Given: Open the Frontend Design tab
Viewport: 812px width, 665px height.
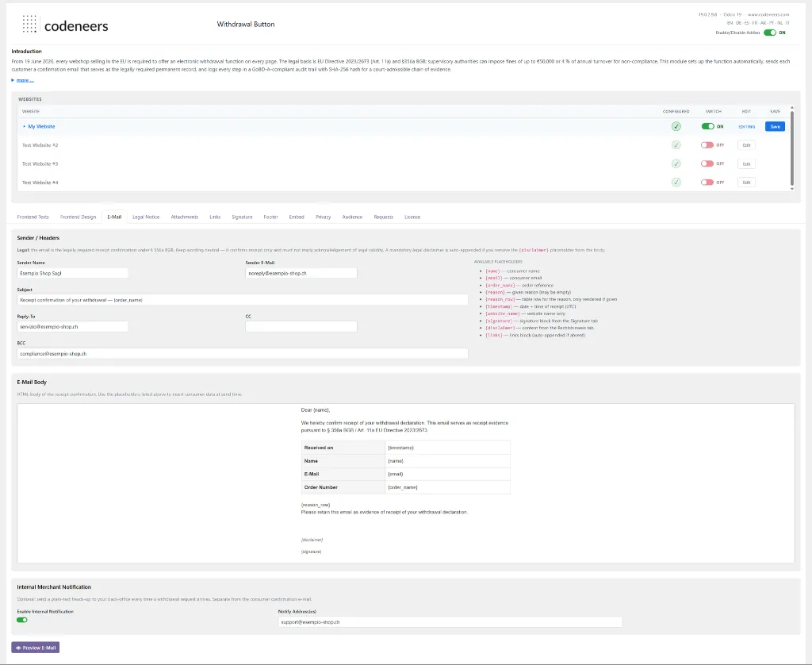Looking at the screenshot, I should (79, 217).
